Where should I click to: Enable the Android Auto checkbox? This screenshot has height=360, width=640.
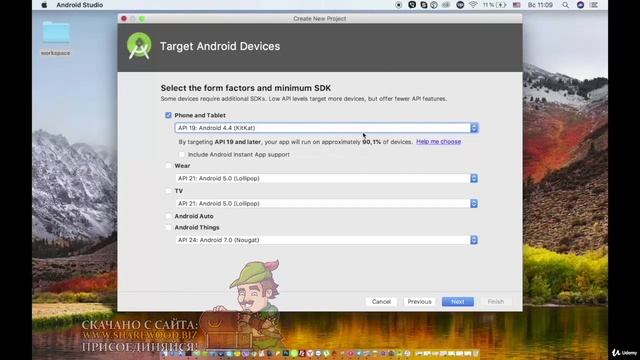pyautogui.click(x=168, y=216)
